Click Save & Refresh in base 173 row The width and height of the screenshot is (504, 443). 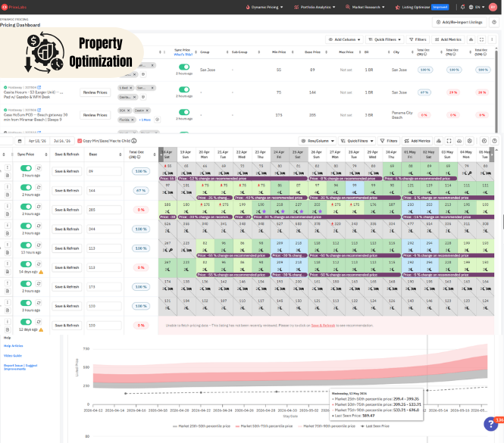pyautogui.click(x=67, y=287)
